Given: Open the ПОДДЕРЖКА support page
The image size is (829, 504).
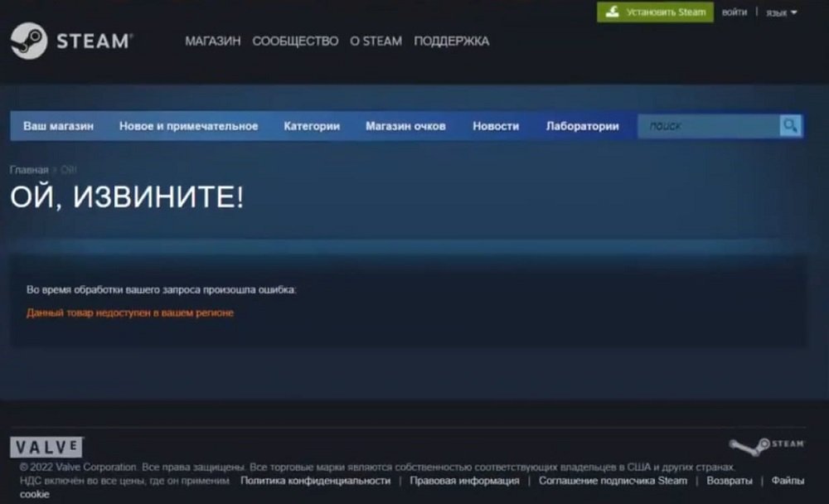Looking at the screenshot, I should coord(451,41).
